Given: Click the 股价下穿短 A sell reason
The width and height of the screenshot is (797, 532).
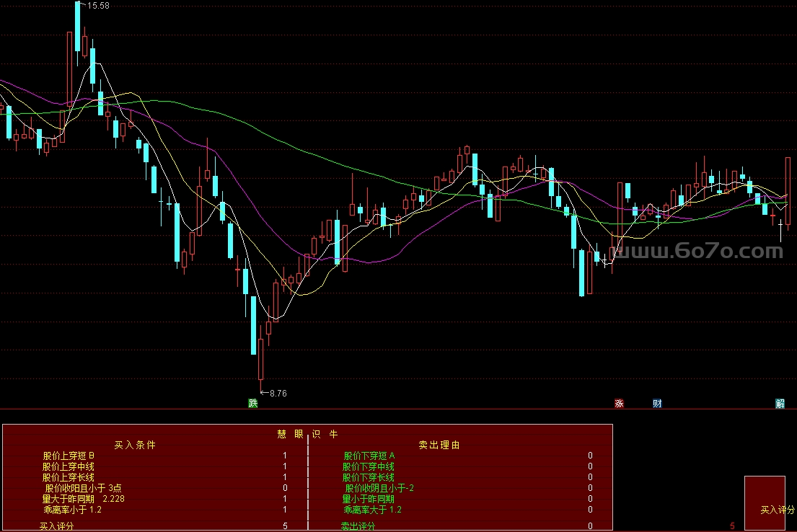Looking at the screenshot, I should click(x=369, y=456).
